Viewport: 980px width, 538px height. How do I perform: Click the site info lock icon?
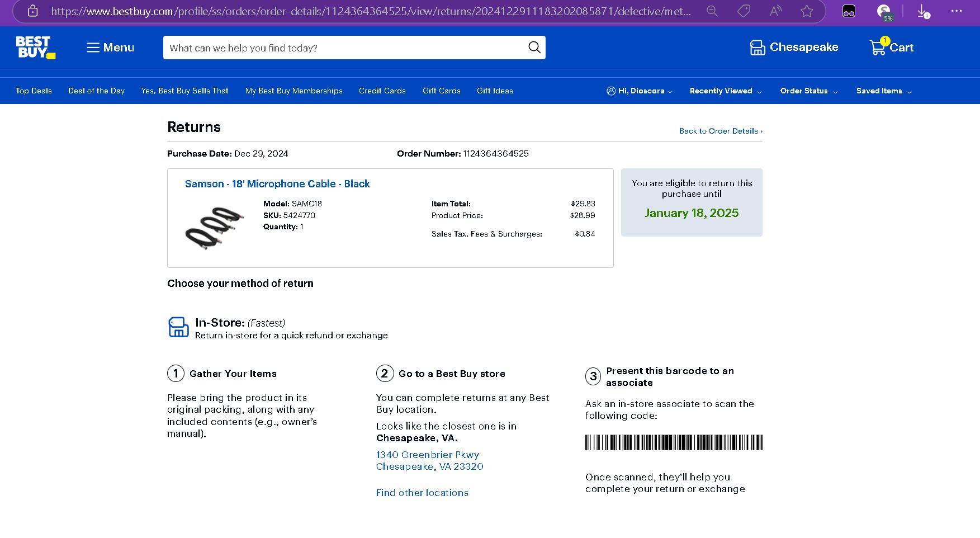coord(32,11)
